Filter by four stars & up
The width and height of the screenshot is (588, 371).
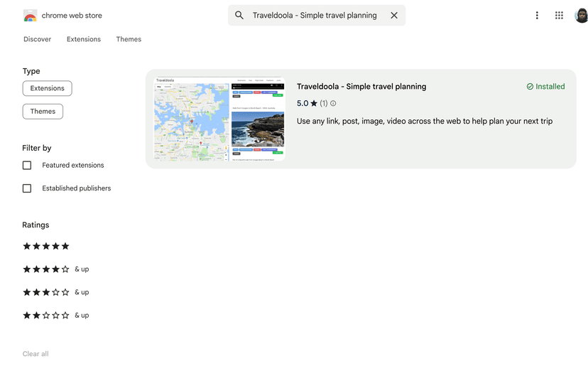pyautogui.click(x=55, y=269)
